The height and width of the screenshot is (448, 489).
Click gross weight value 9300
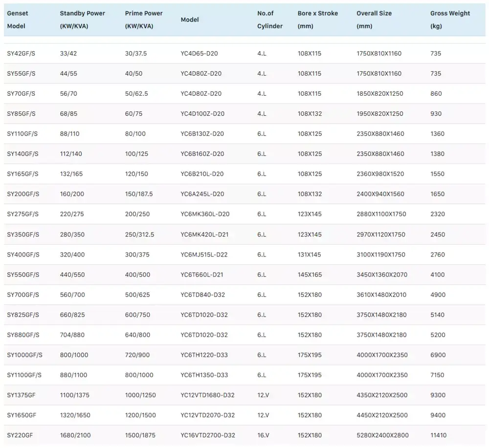click(x=438, y=395)
